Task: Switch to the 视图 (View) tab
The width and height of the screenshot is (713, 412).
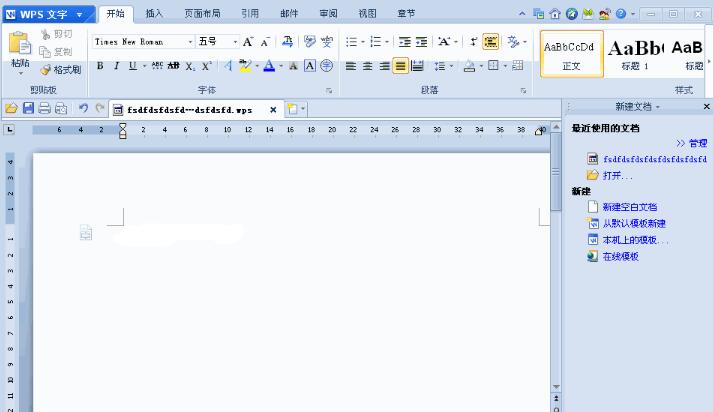Action: (367, 14)
